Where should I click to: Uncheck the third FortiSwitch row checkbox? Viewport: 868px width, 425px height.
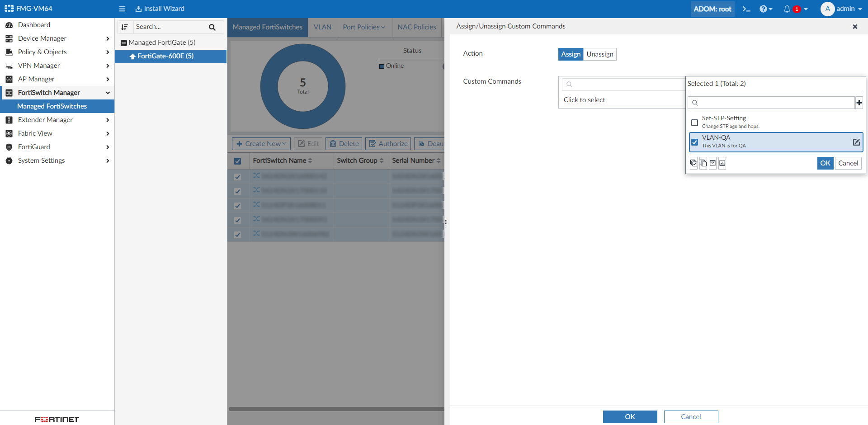[x=238, y=206]
